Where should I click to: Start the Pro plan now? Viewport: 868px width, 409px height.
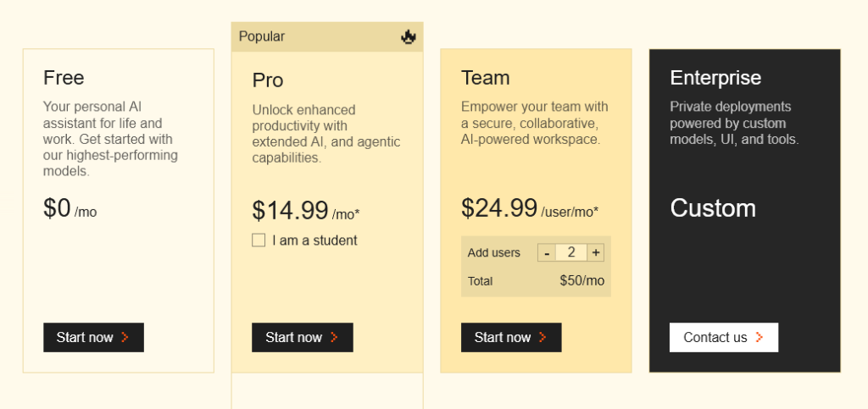coord(303,337)
